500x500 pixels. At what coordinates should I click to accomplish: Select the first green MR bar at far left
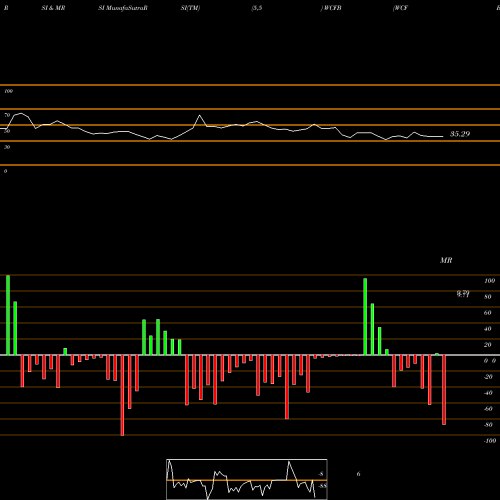[x=8, y=315]
